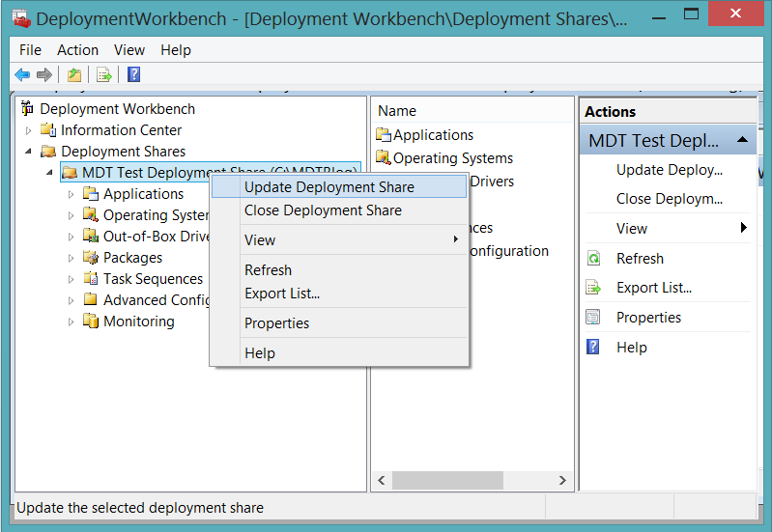Click the Properties link in the Actions pane
The width and height of the screenshot is (772, 532).
(x=648, y=318)
